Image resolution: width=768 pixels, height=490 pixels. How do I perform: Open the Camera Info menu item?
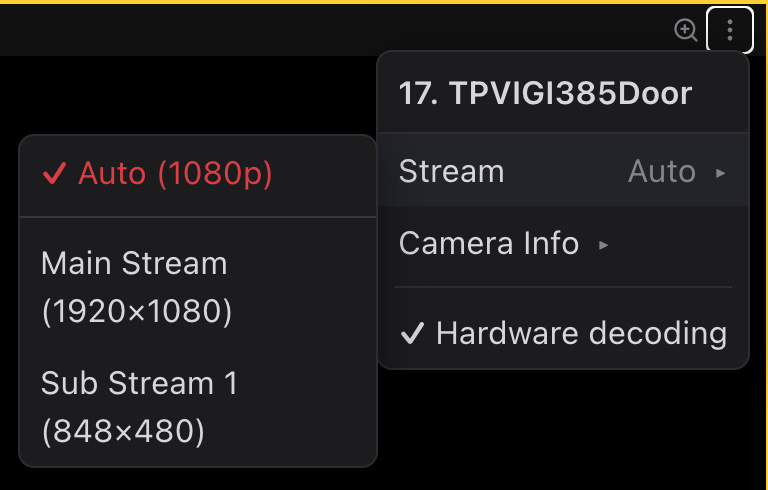[x=488, y=243]
